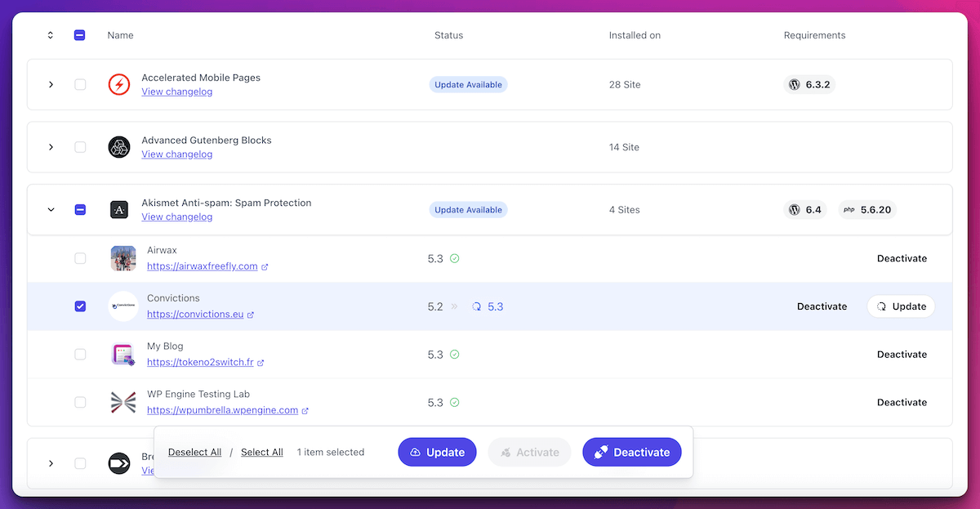Click the Convictions site logo
The height and width of the screenshot is (509, 980).
click(x=123, y=306)
